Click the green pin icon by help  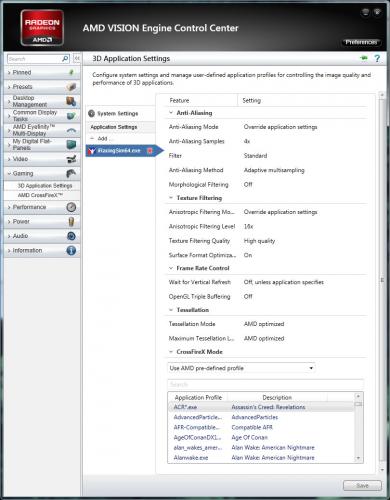tap(364, 58)
